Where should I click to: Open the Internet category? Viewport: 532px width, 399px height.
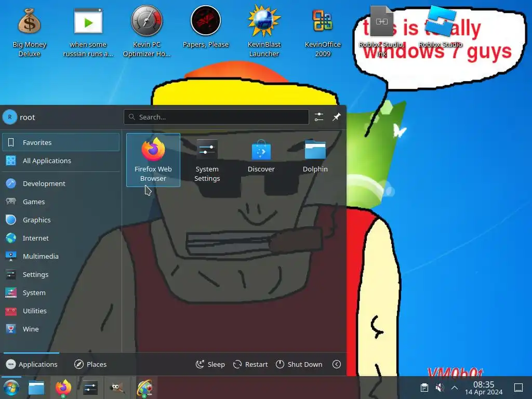pyautogui.click(x=61, y=238)
